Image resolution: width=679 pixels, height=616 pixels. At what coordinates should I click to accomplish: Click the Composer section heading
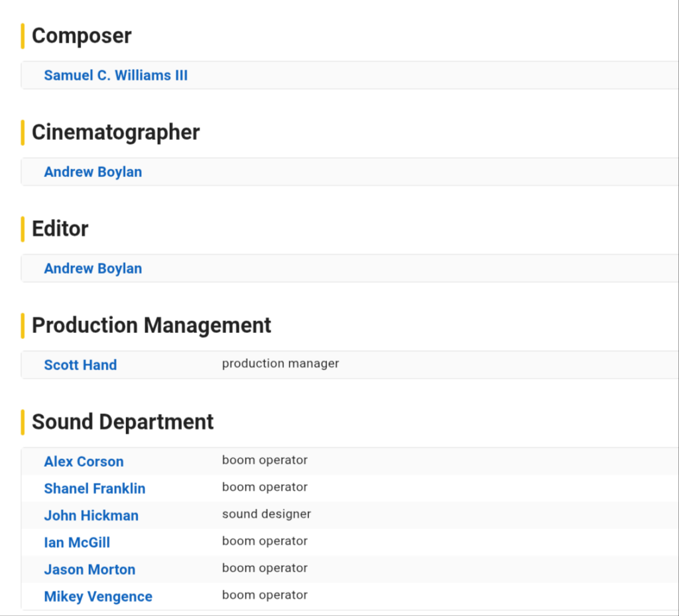point(82,36)
